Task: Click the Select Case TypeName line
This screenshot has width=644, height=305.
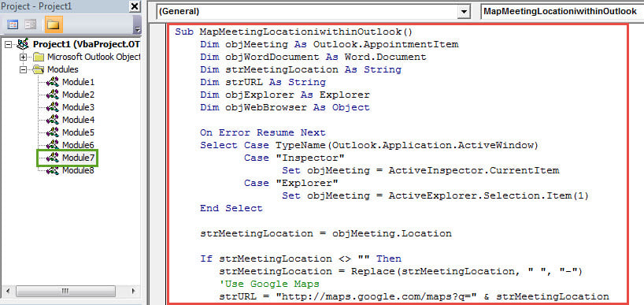Action: pyautogui.click(x=368, y=145)
